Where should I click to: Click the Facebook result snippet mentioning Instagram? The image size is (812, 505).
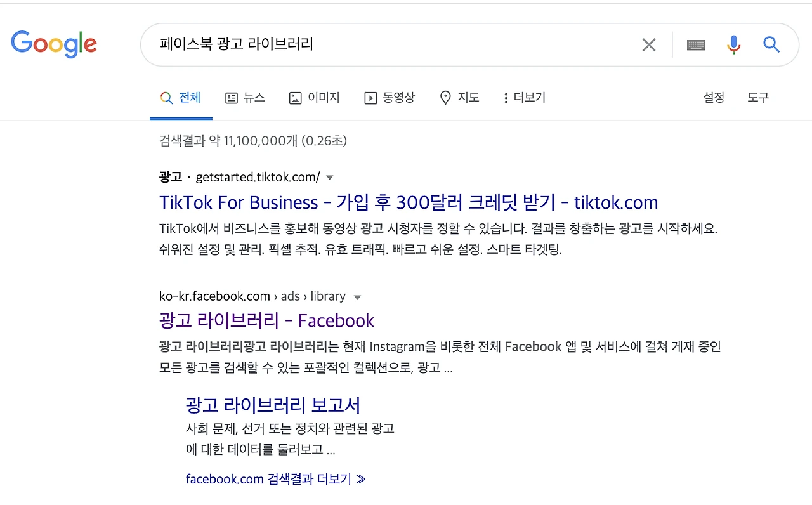440,357
